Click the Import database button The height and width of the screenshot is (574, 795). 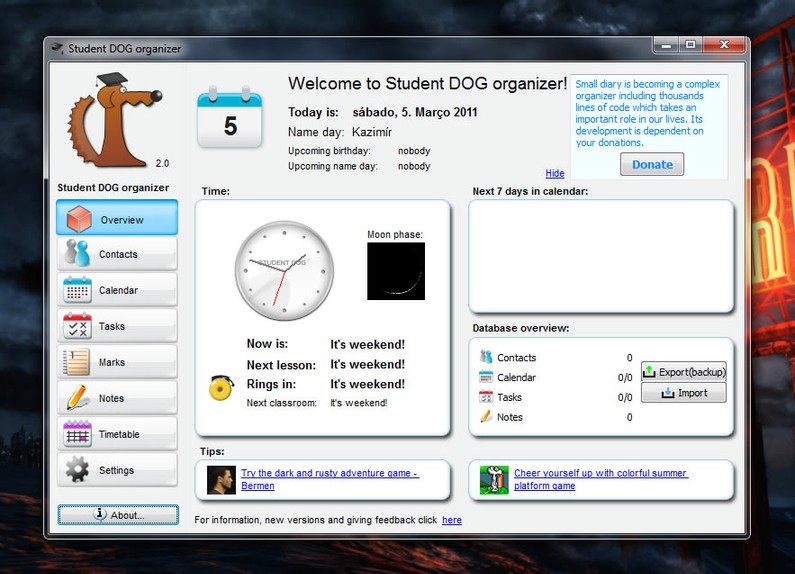684,393
